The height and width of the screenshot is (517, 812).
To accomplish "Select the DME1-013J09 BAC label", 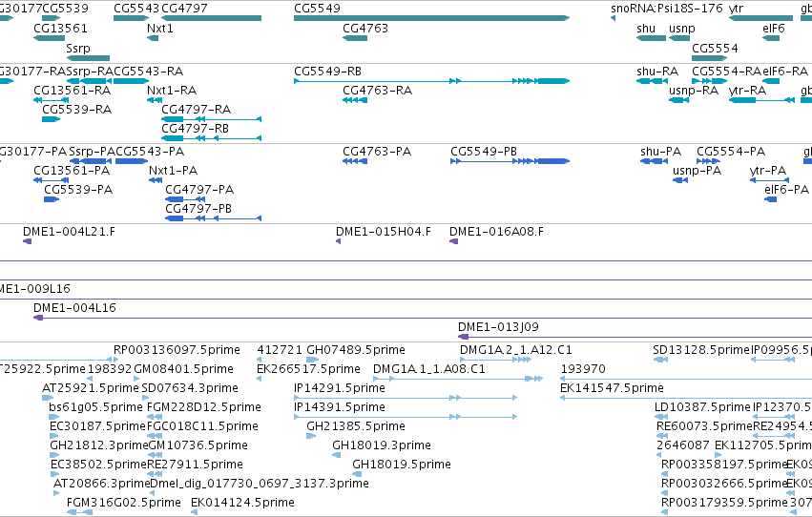I will (x=498, y=326).
